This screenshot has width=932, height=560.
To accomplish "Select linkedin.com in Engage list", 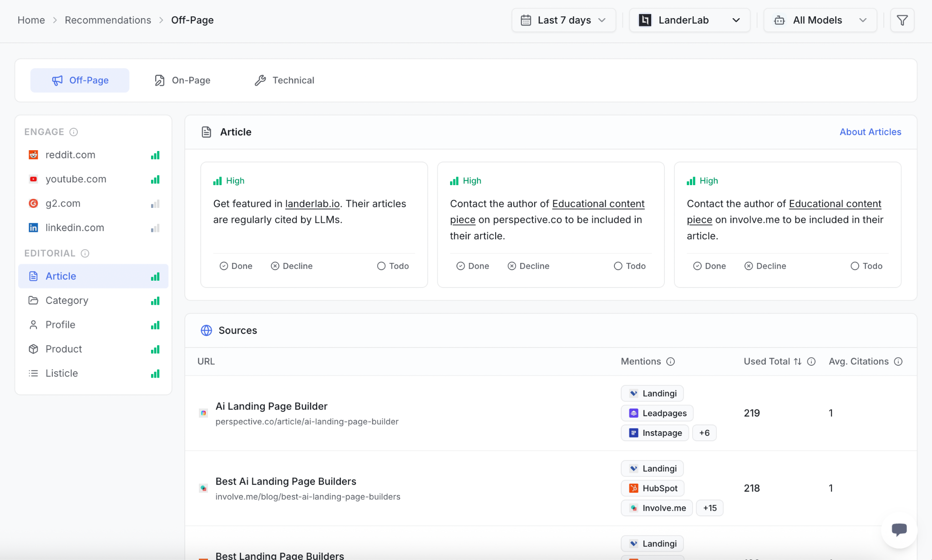I will [x=93, y=228].
